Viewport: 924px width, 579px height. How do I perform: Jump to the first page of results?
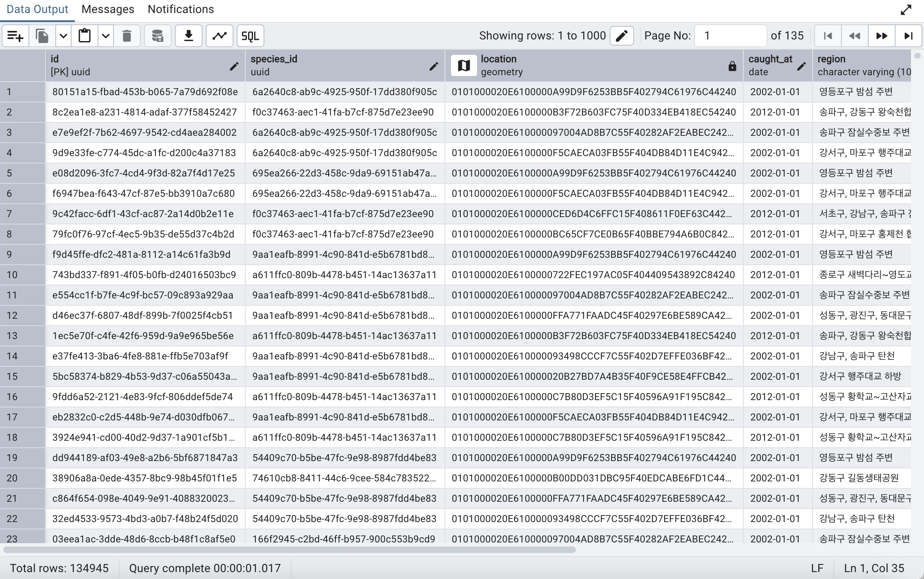[x=828, y=36]
